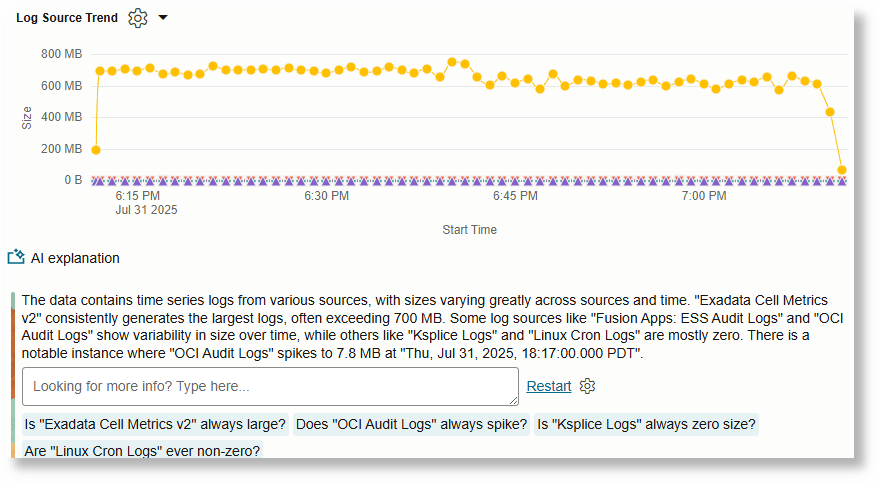Click the last yellow data point near 0 B

coord(842,170)
